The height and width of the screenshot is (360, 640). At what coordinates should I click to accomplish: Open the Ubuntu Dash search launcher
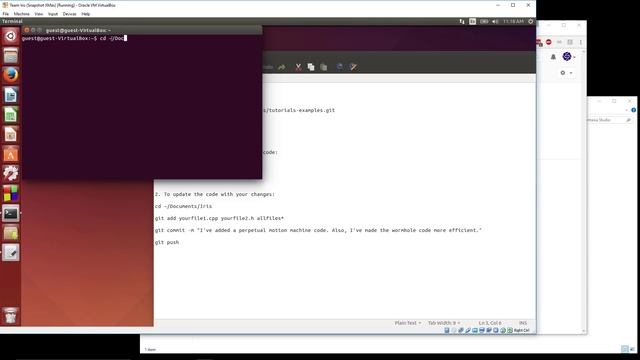point(11,36)
